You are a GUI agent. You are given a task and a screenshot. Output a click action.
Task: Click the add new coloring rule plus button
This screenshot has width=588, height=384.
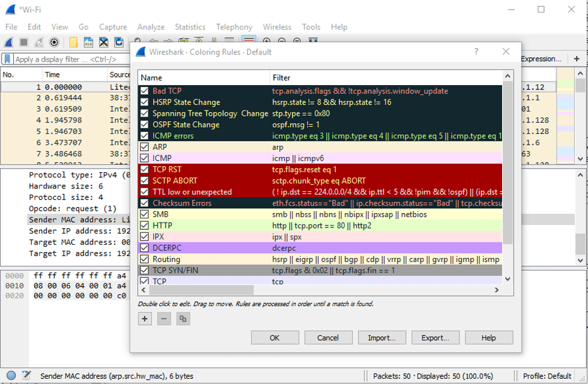[145, 319]
